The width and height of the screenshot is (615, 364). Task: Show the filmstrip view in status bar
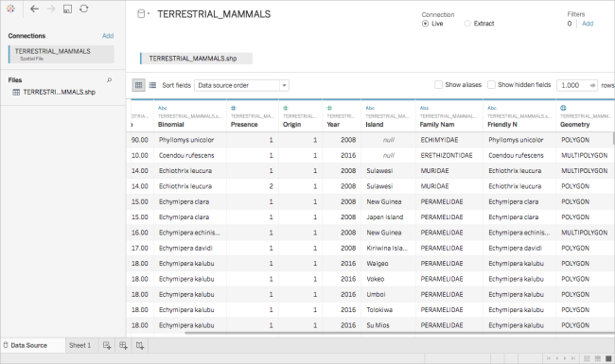[x=598, y=358]
